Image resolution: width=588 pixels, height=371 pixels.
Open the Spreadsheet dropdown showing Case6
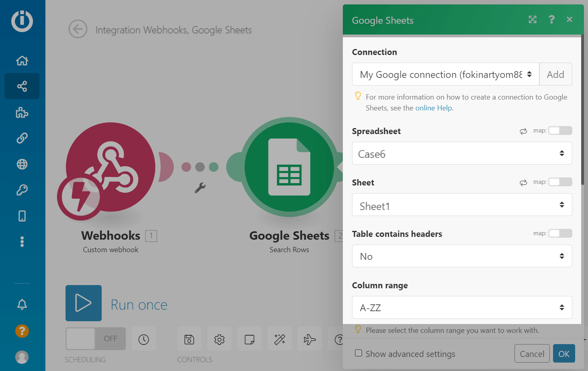click(x=462, y=153)
